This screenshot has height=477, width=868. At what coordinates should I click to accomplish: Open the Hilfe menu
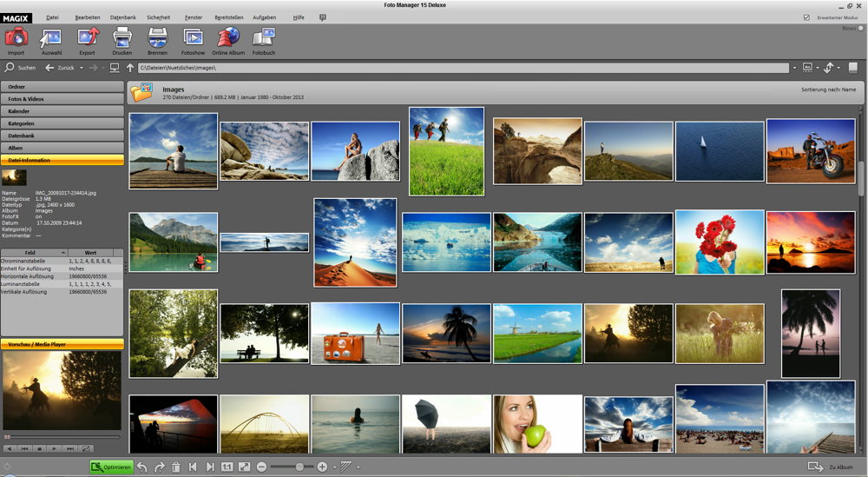pos(299,17)
